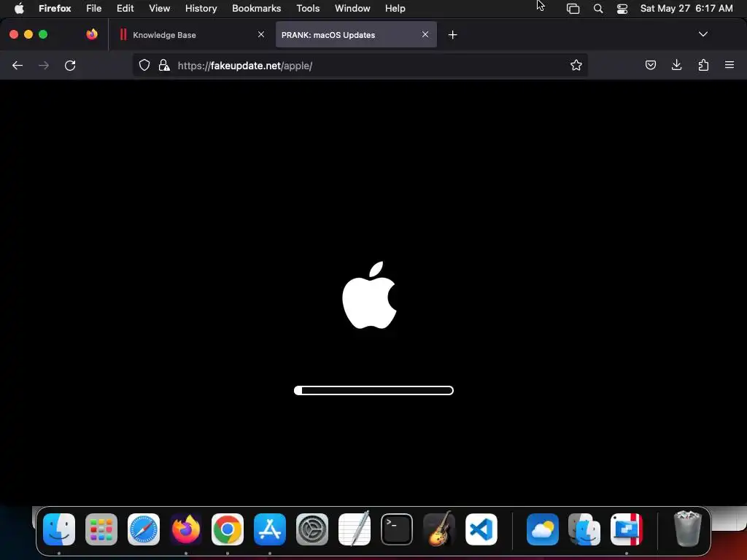Open the red-striped window app in Dock
The height and width of the screenshot is (560, 747).
(x=627, y=529)
